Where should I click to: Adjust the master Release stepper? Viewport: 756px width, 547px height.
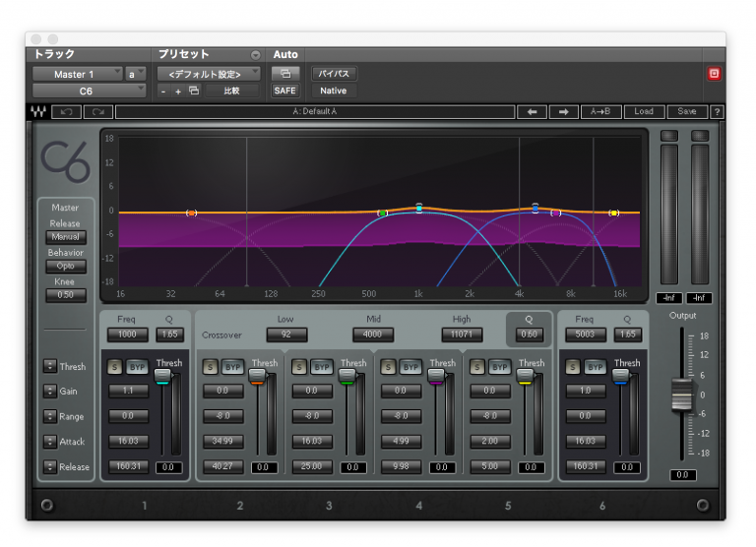(x=50, y=466)
